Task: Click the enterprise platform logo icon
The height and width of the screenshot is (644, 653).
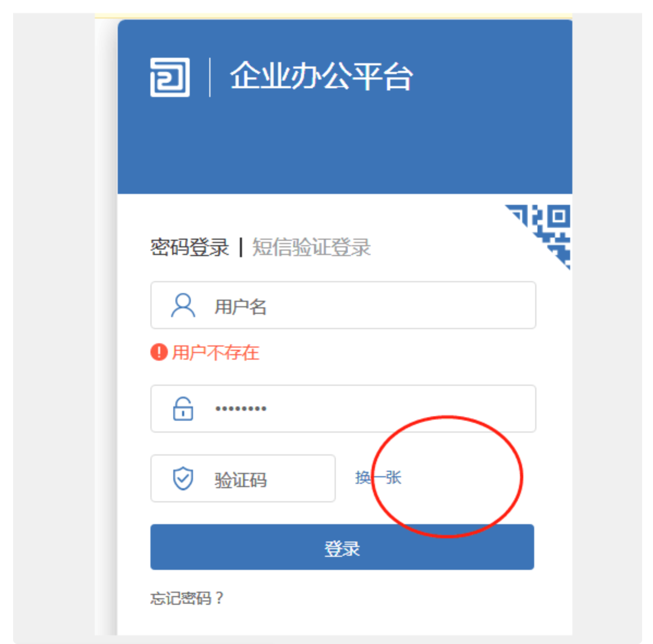Action: coord(170,77)
